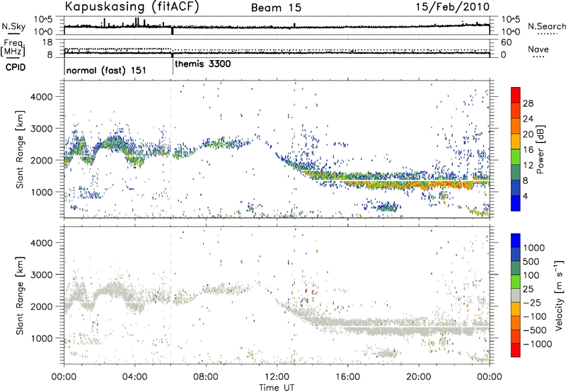Screen dimensions: 566x392
Task: Click the gray -25 to 25 velocity segment
Action: [516, 295]
